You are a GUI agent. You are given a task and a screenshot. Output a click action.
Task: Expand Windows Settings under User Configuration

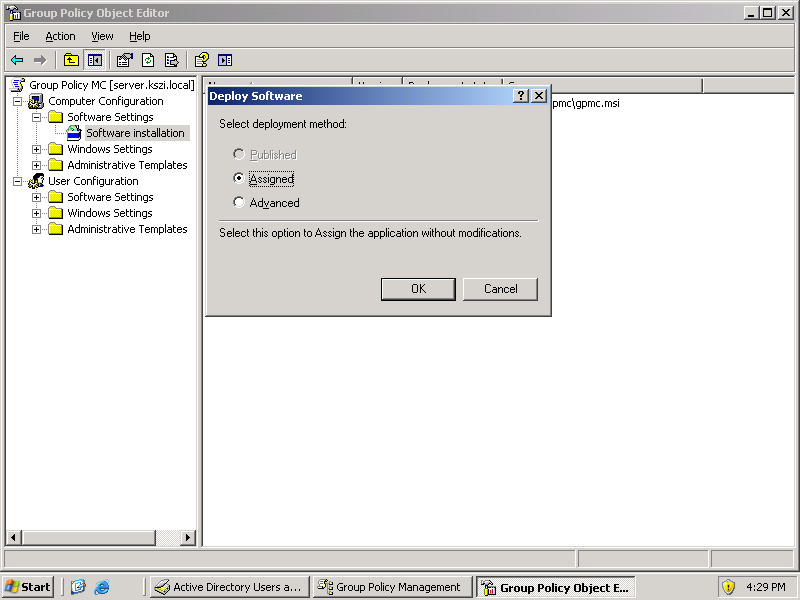[36, 213]
